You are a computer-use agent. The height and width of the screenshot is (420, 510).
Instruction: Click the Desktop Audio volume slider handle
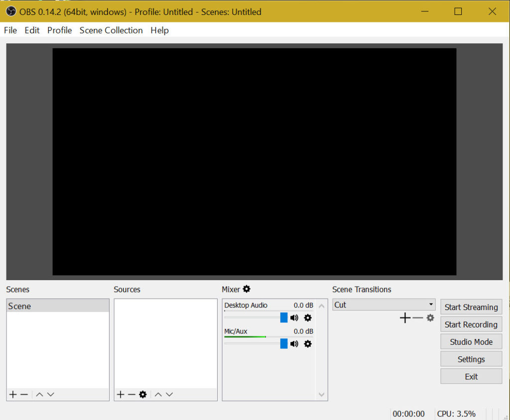283,317
